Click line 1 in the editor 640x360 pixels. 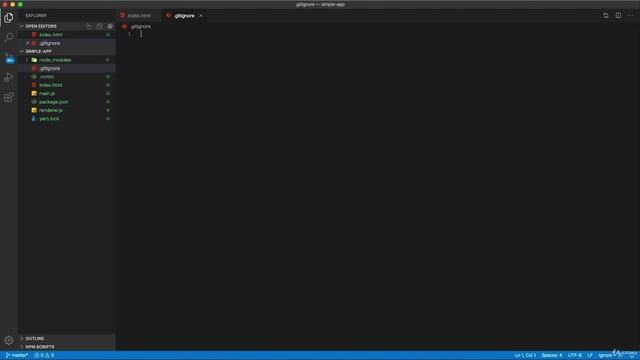tap(378, 34)
